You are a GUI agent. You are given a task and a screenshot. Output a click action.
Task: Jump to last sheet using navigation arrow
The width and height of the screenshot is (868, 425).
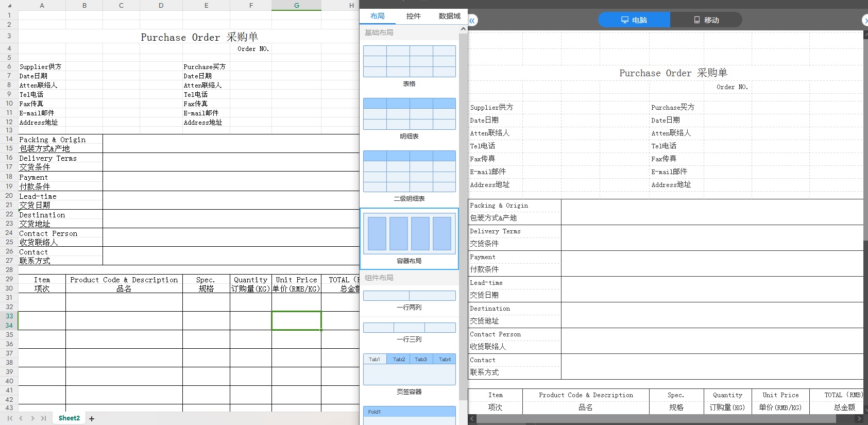point(44,418)
